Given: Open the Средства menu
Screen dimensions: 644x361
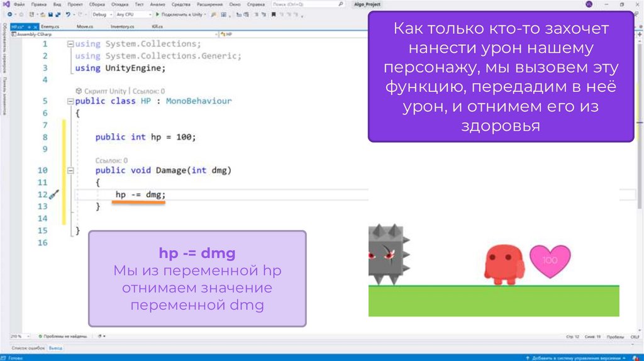Looking at the screenshot, I should pyautogui.click(x=180, y=4).
